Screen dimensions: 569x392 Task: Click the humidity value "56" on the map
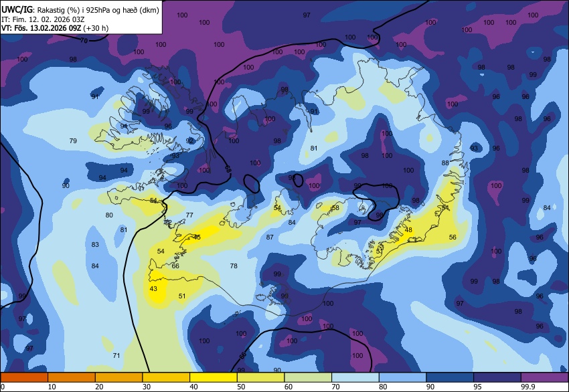pos(453,237)
